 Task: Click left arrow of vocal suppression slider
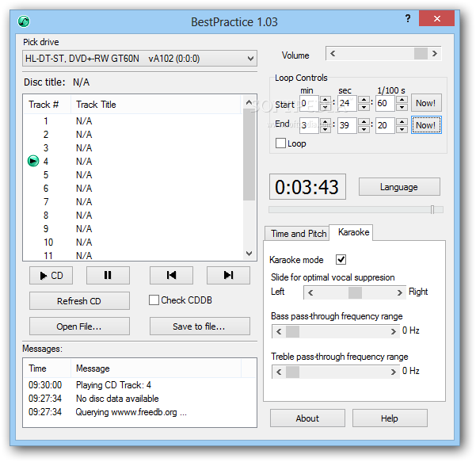tap(310, 293)
